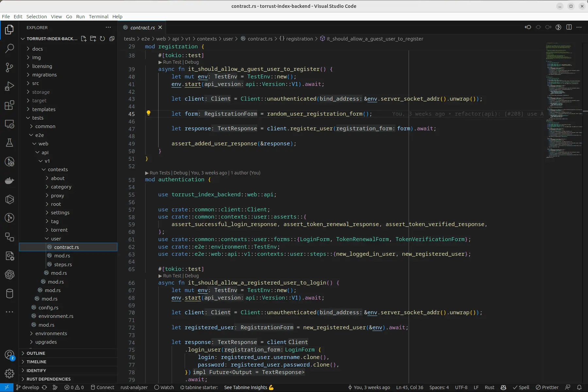
Task: Toggle the Copilot status icon in status bar
Action: [503, 387]
